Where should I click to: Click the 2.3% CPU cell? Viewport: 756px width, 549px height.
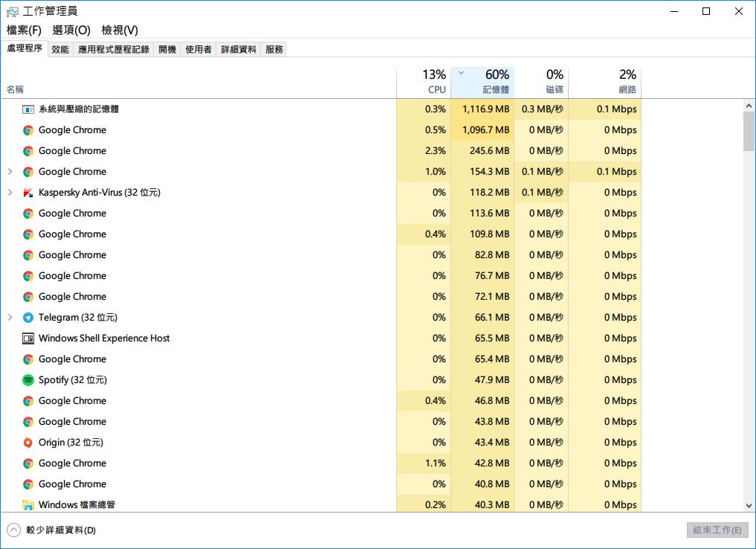424,151
